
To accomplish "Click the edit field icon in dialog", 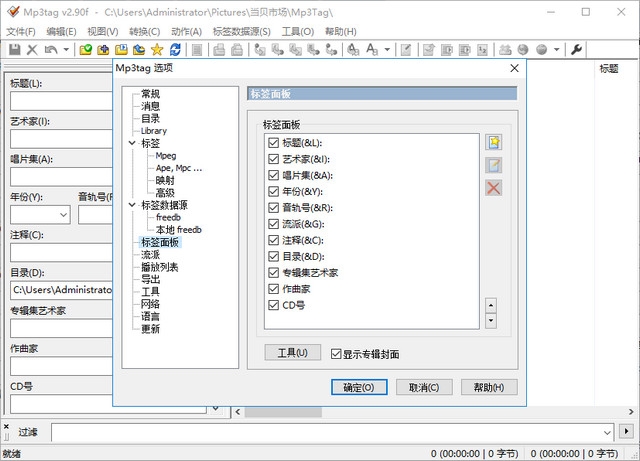I will click(493, 165).
